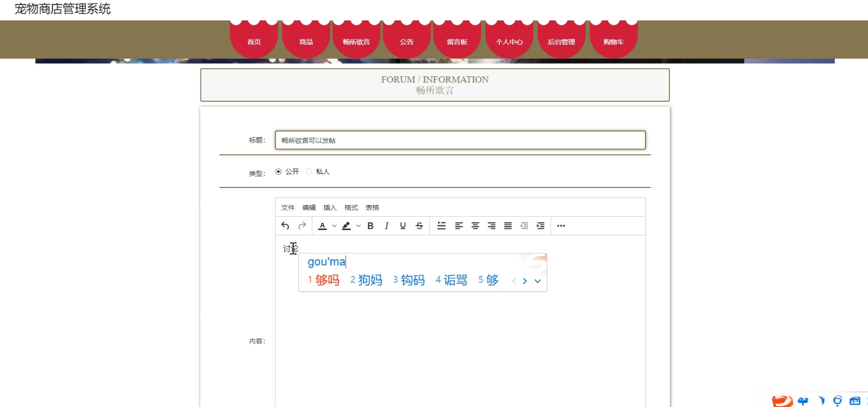Choose IME candidate 4 诟骂
This screenshot has height=407, width=868.
pos(451,280)
